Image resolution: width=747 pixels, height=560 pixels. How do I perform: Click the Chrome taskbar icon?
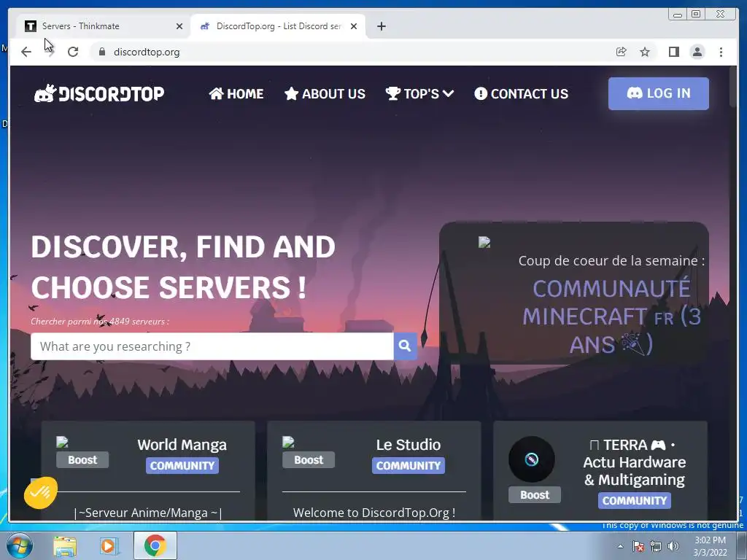click(x=155, y=545)
